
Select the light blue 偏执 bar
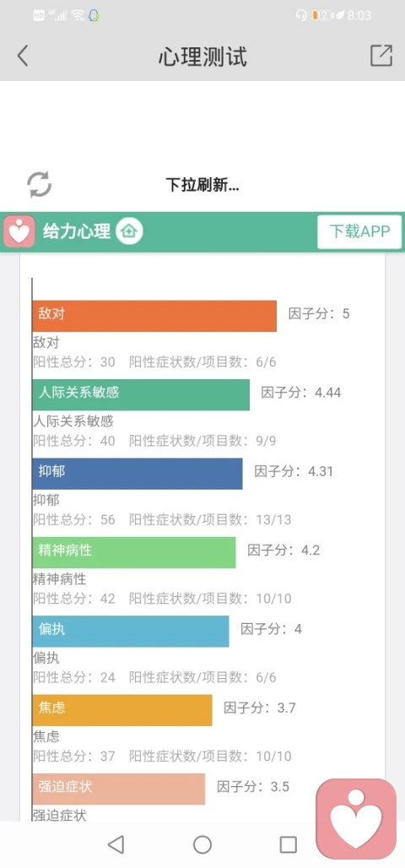131,631
